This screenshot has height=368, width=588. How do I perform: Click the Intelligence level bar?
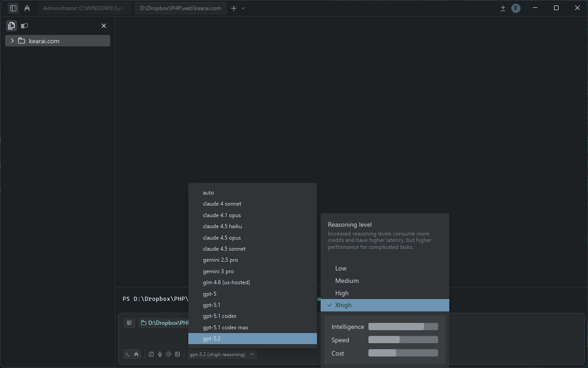point(403,327)
